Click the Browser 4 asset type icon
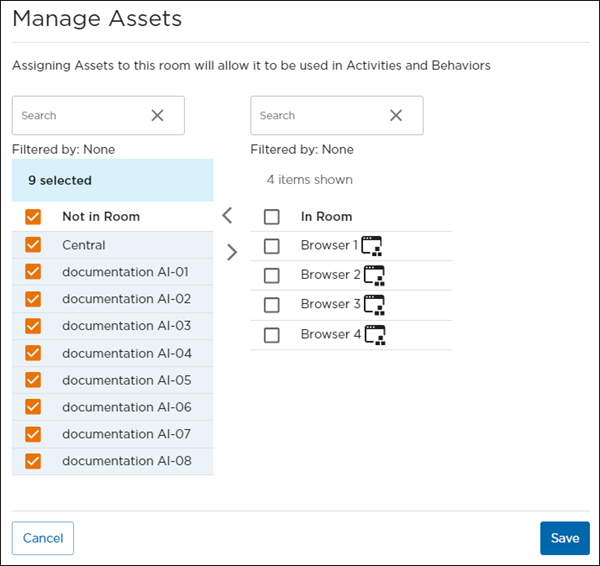The image size is (600, 566). click(373, 335)
